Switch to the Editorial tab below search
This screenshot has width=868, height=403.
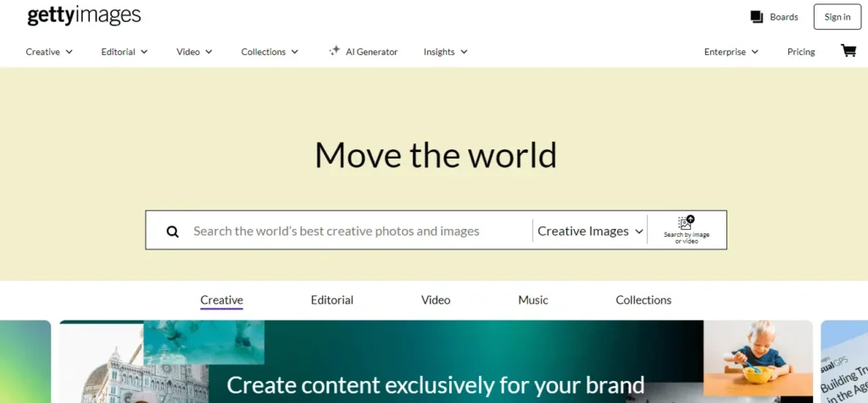332,300
